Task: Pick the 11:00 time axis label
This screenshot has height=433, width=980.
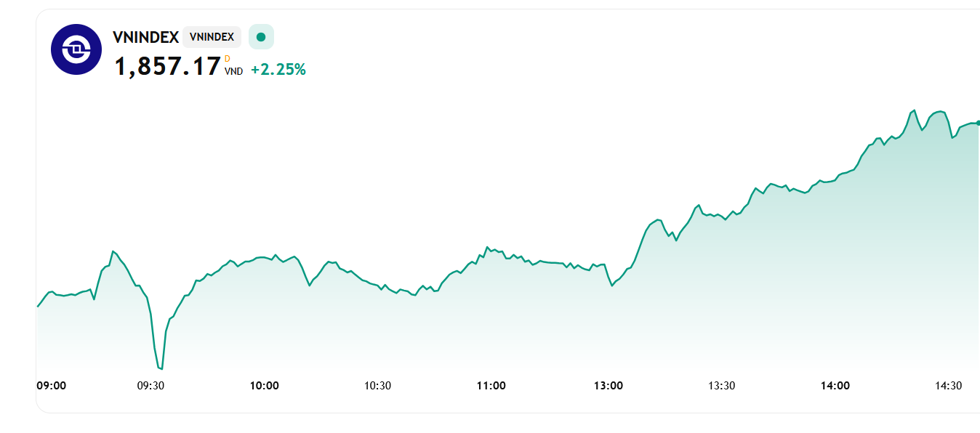Action: coord(491,386)
